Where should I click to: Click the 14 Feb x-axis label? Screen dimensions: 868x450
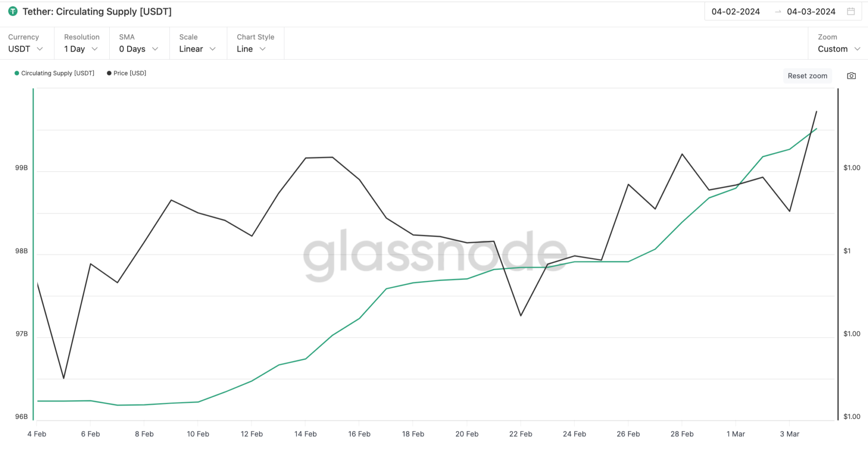(x=305, y=434)
